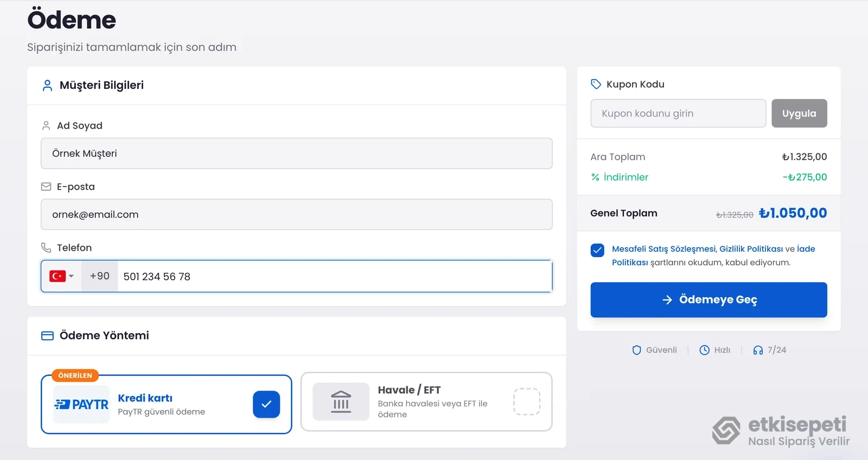Click the İndirimler label
This screenshot has height=460, width=868.
626,177
